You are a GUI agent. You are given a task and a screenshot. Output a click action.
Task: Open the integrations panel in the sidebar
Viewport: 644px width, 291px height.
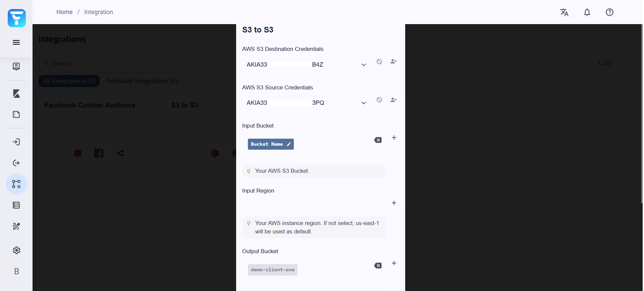(x=16, y=184)
